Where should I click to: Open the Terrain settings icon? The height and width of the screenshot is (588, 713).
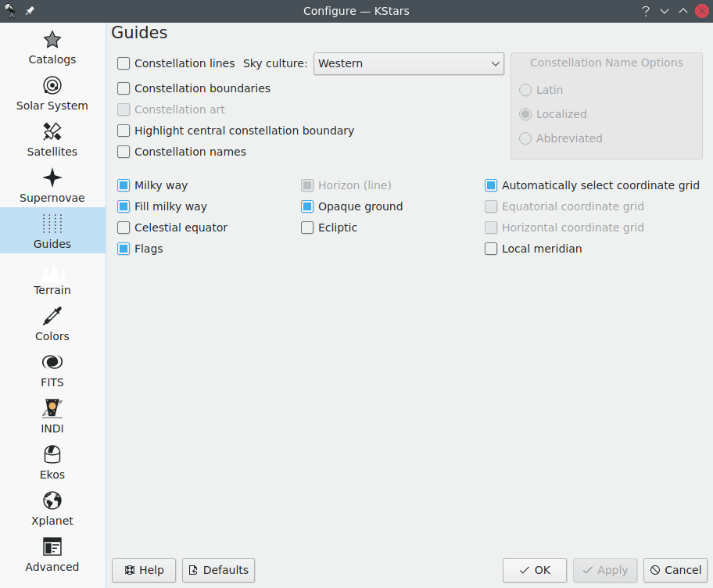click(52, 271)
